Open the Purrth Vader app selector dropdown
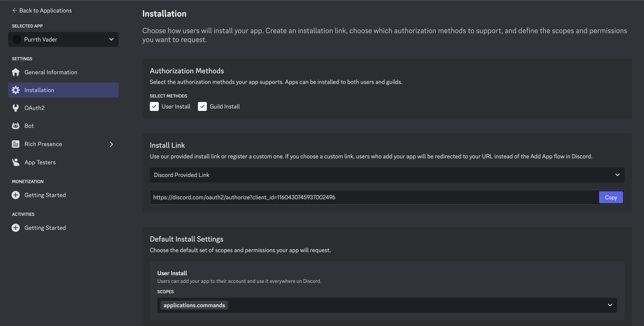This screenshot has width=644, height=326. pyautogui.click(x=63, y=39)
